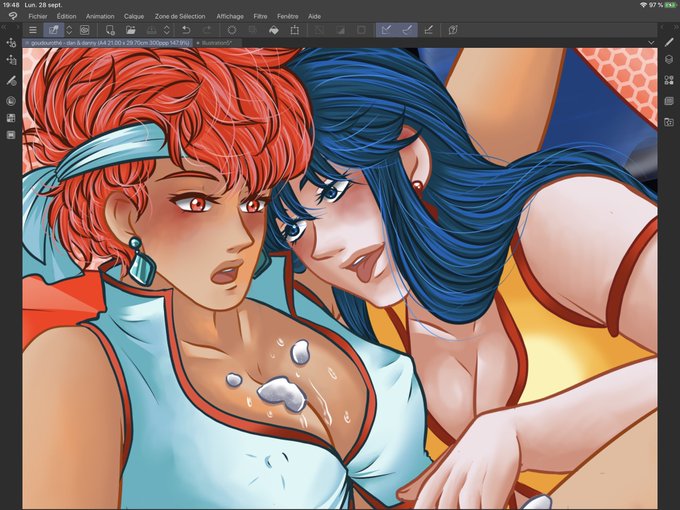Tap the battery indicator
Screen dimensions: 680x510
click(x=670, y=5)
